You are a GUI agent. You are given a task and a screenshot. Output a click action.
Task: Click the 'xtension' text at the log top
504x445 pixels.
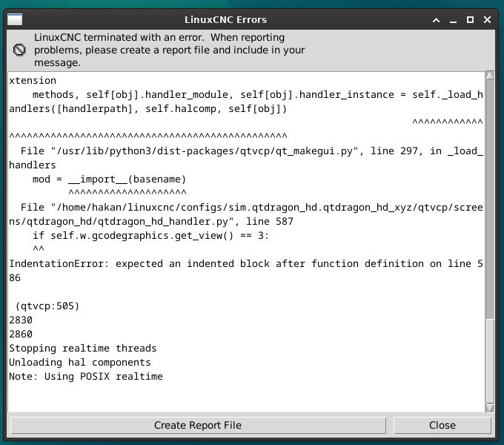[33, 80]
